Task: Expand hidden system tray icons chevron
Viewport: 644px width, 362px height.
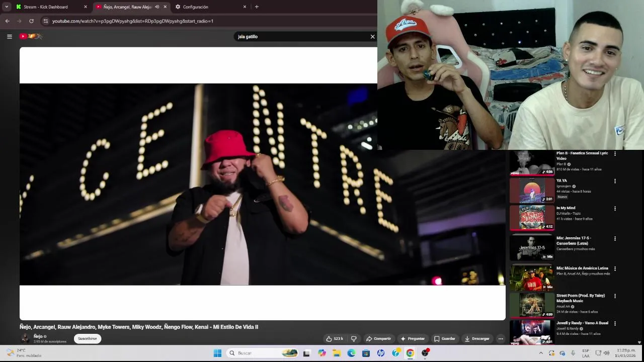Action: (x=541, y=353)
